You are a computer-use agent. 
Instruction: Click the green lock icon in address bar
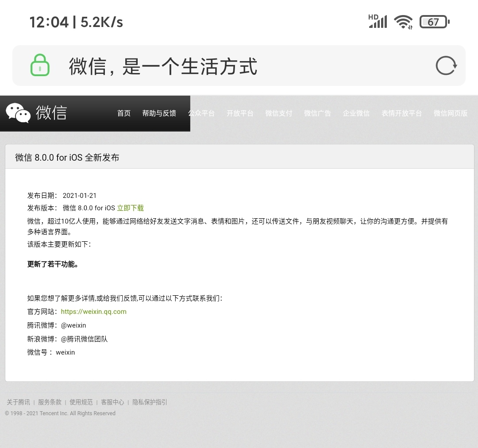pos(40,65)
